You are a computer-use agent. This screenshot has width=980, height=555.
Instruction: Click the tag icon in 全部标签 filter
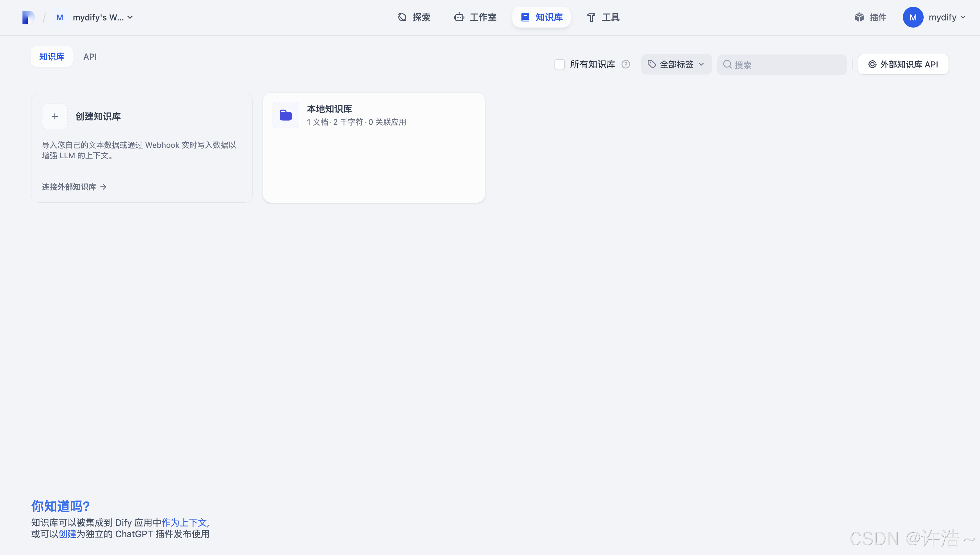point(652,65)
